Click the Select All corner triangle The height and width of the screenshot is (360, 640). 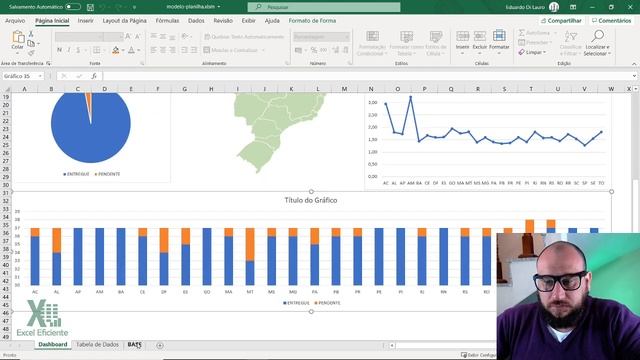point(7,89)
